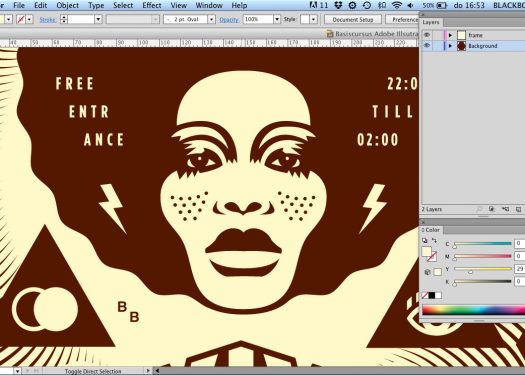The image size is (525, 375).
Task: Click the Yellow slider track
Action: pos(483,269)
